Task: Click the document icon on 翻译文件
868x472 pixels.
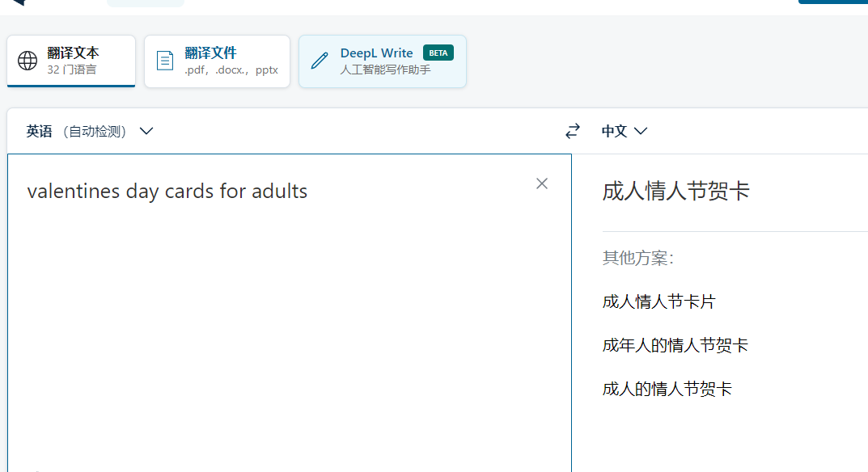Action: tap(165, 61)
